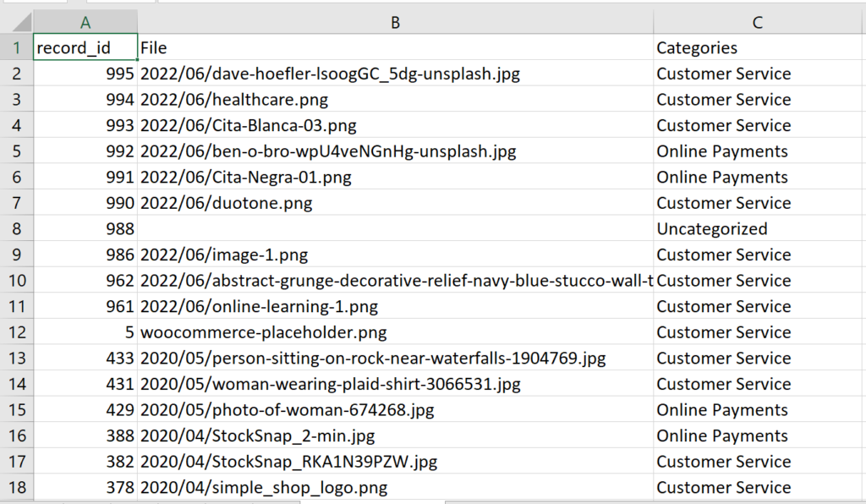This screenshot has height=504, width=866.
Task: Click the record_id header cell
Action: pyautogui.click(x=85, y=48)
